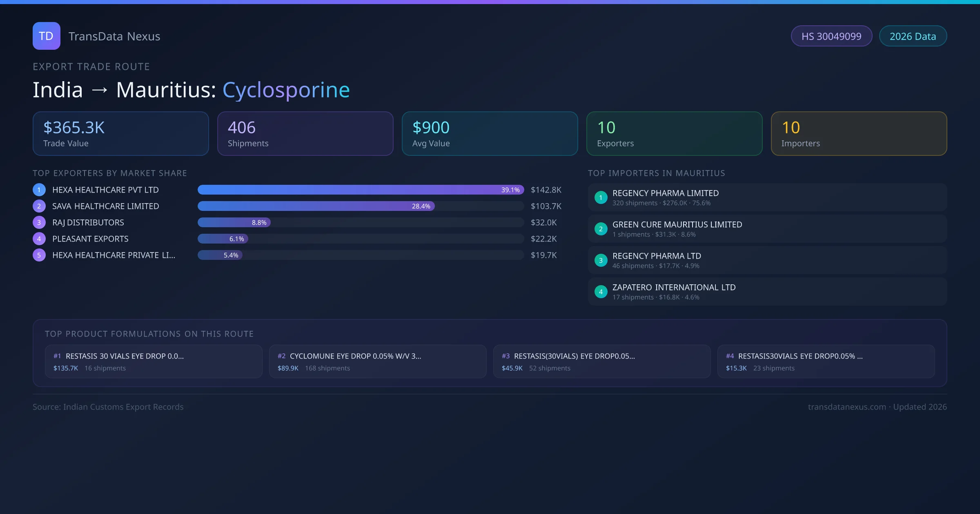Open the #2 Cyclomune Eye Drop formulation card
The height and width of the screenshot is (514, 980).
[377, 361]
